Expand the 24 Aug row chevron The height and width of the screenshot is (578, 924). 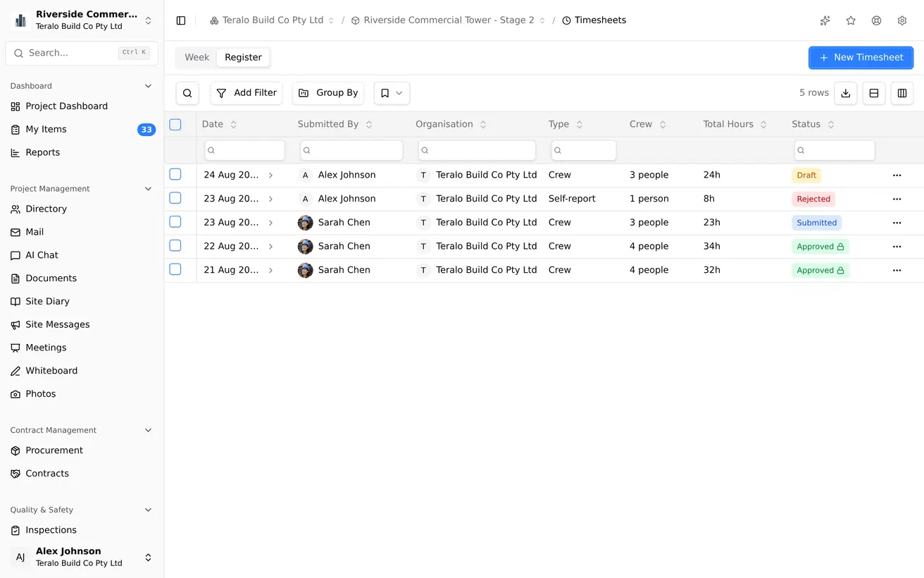(270, 176)
